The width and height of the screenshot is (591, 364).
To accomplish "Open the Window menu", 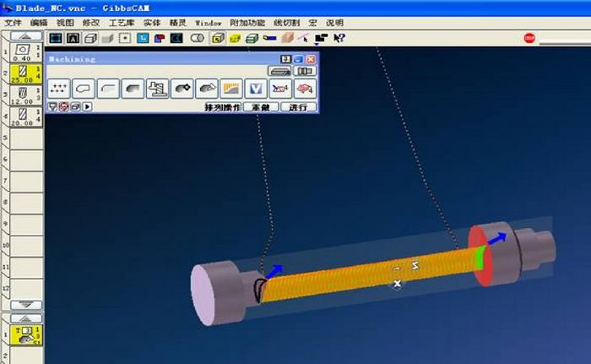I will pyautogui.click(x=208, y=23).
